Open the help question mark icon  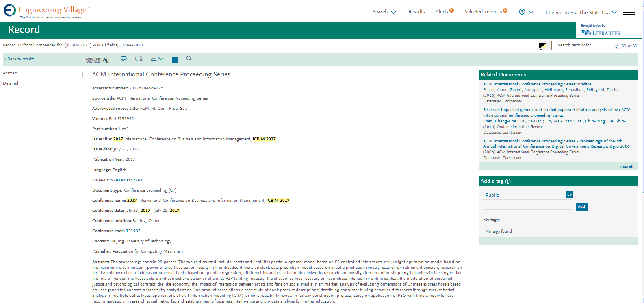tap(522, 11)
